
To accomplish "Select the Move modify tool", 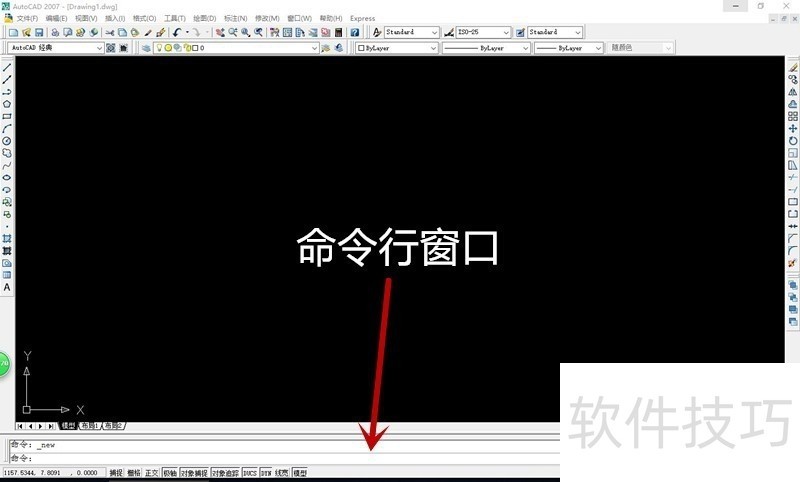I will (x=792, y=129).
